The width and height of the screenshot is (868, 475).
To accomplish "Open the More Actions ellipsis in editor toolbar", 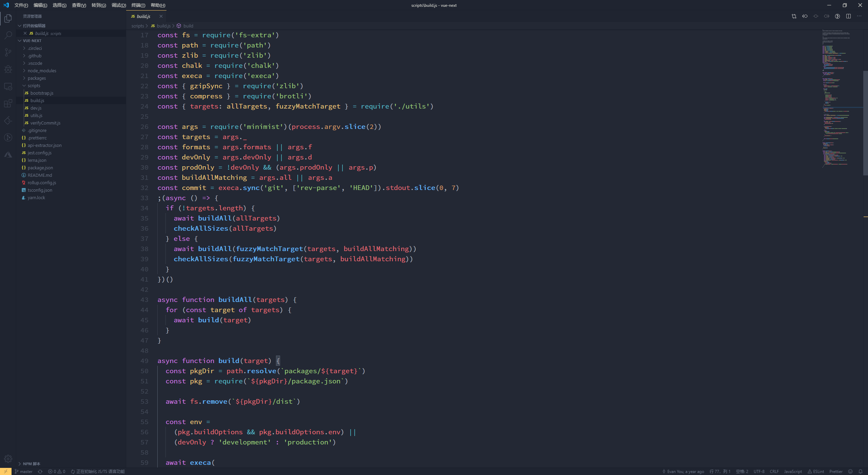I will (x=859, y=16).
